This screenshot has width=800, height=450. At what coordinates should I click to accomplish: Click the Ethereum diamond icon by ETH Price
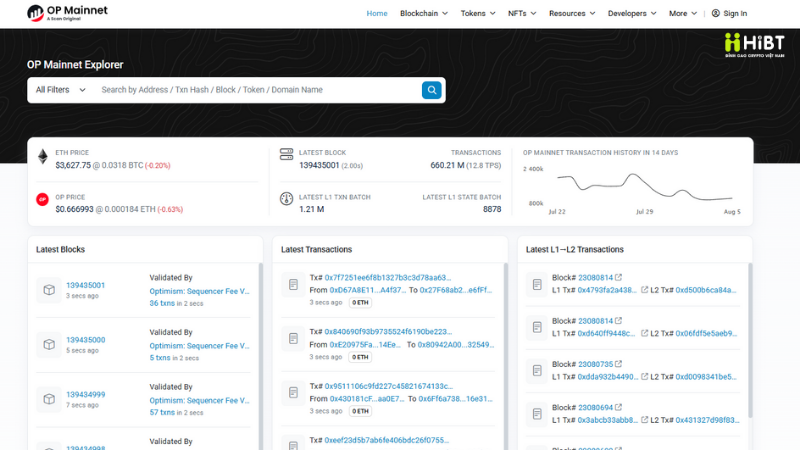43,157
